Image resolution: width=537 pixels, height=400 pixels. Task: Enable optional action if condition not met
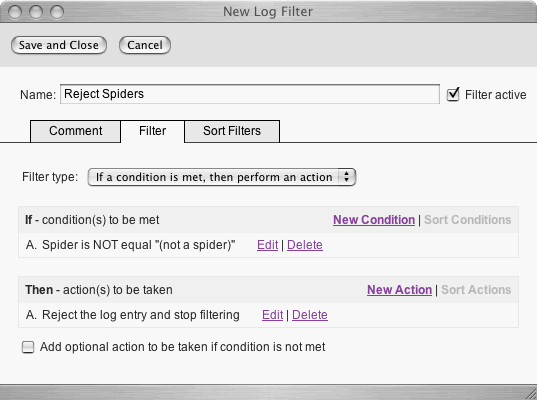tap(28, 347)
